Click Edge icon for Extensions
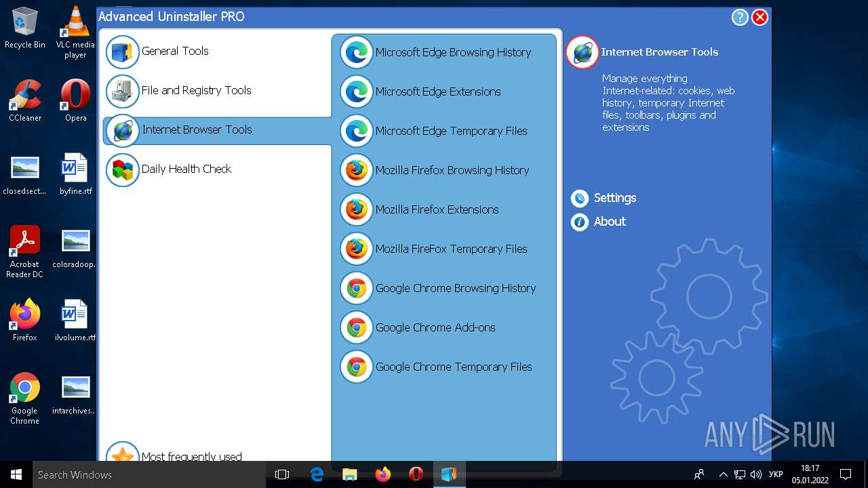Image resolution: width=868 pixels, height=488 pixels. tap(356, 91)
